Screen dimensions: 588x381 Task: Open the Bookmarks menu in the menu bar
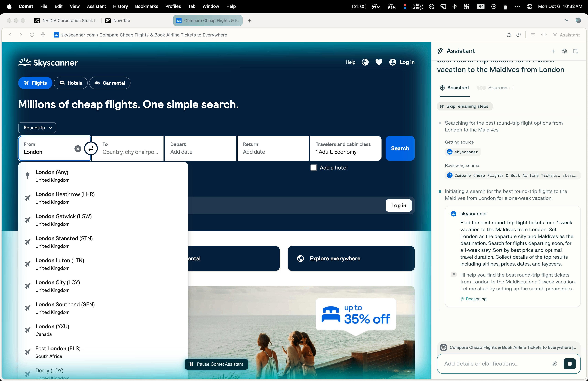coord(146,6)
